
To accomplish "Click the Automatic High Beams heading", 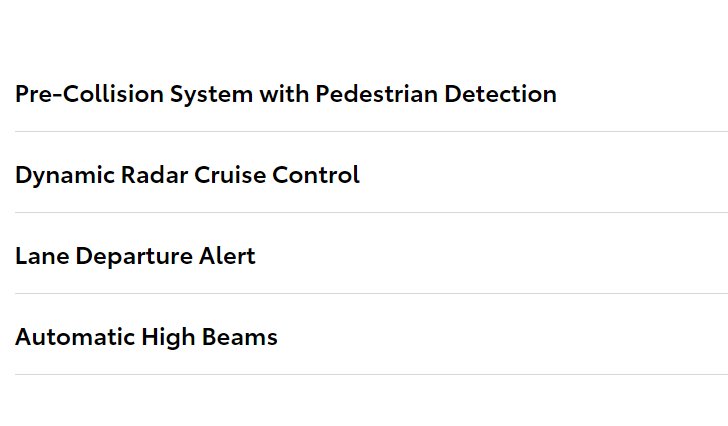I will coord(146,337).
